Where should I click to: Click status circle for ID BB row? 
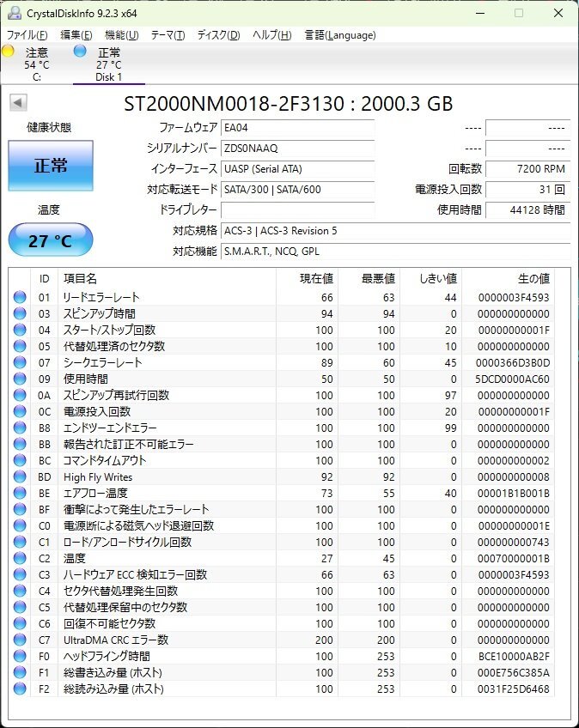(20, 444)
